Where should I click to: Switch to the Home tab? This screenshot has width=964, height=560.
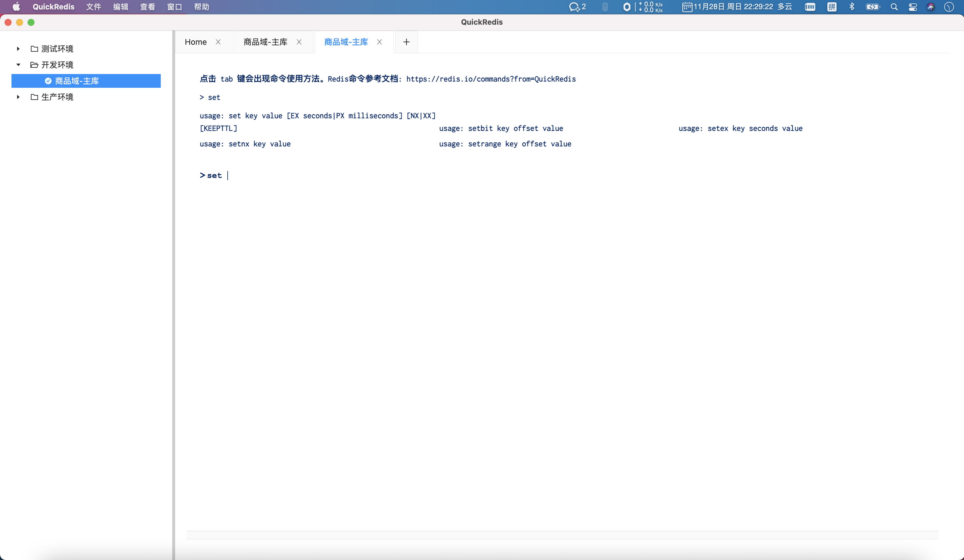(195, 42)
